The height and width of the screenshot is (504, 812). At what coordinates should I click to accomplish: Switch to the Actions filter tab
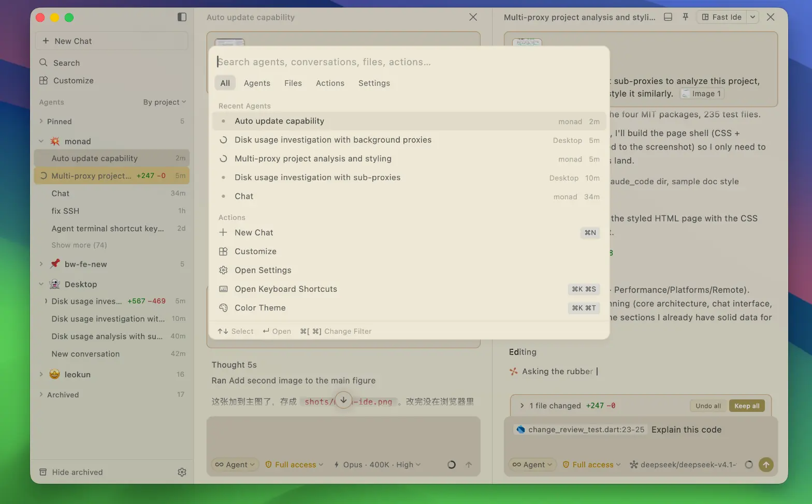[x=330, y=83]
